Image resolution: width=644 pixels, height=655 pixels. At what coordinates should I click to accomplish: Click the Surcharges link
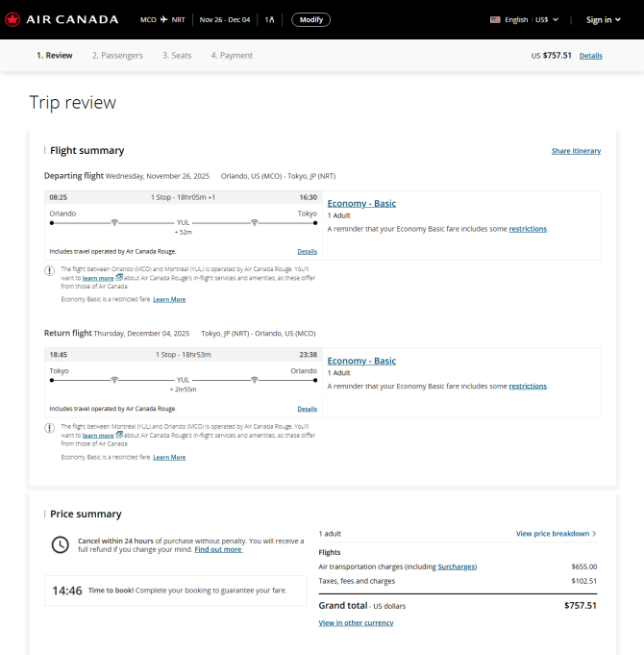point(457,567)
